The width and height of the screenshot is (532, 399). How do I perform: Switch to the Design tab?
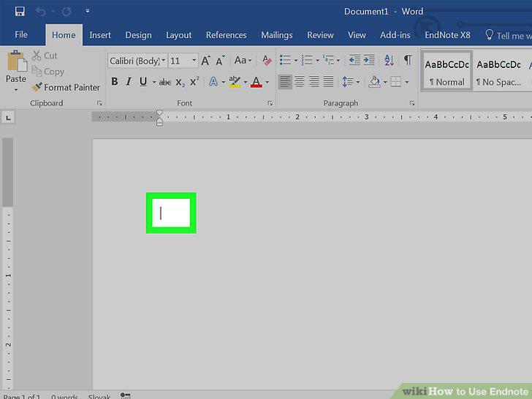[x=138, y=35]
